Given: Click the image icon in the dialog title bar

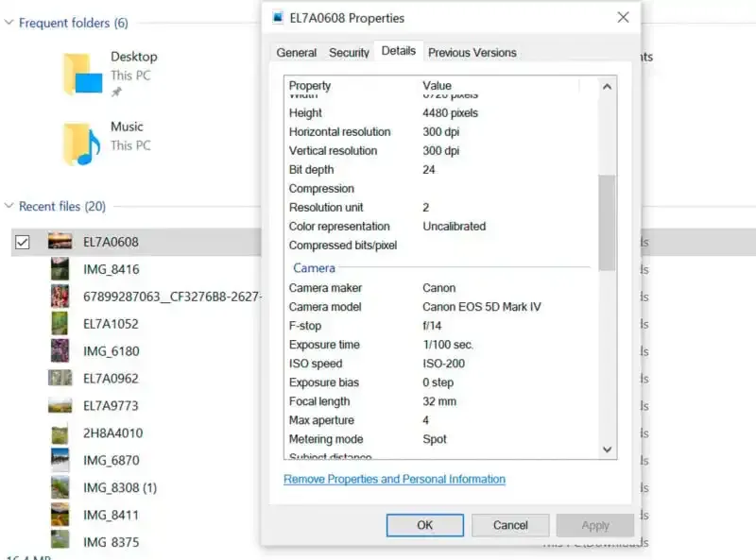Looking at the screenshot, I should click(277, 16).
